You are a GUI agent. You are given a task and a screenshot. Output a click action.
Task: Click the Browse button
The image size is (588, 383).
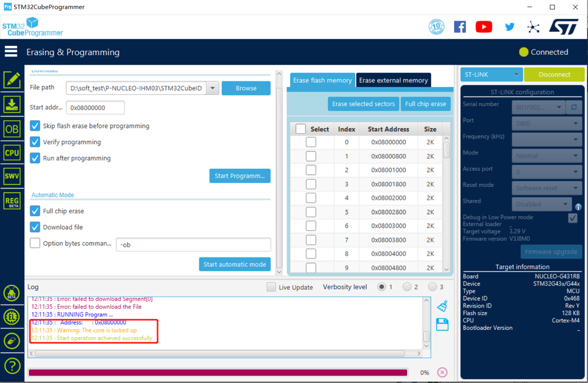point(246,88)
